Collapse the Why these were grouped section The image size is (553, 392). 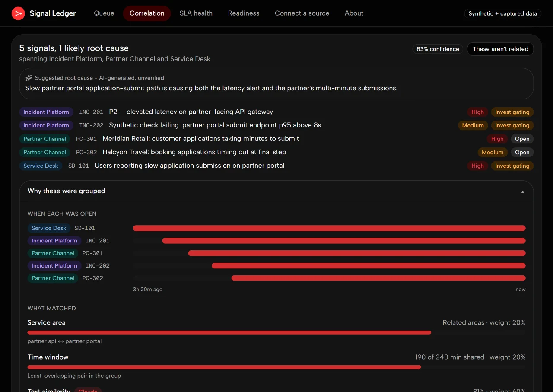[x=276, y=191]
